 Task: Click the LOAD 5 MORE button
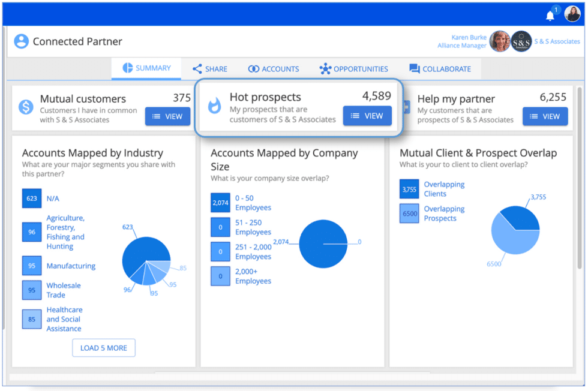coord(103,348)
